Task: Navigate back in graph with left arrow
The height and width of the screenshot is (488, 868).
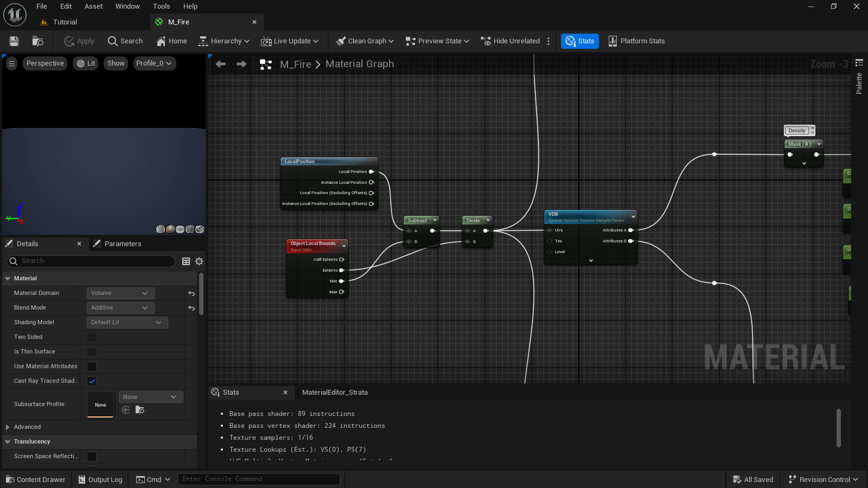Action: [221, 64]
